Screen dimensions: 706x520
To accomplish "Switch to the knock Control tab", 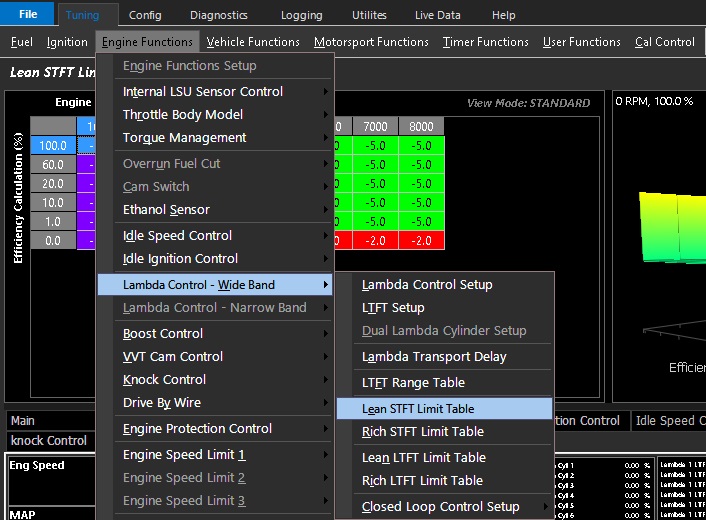I will pos(48,441).
